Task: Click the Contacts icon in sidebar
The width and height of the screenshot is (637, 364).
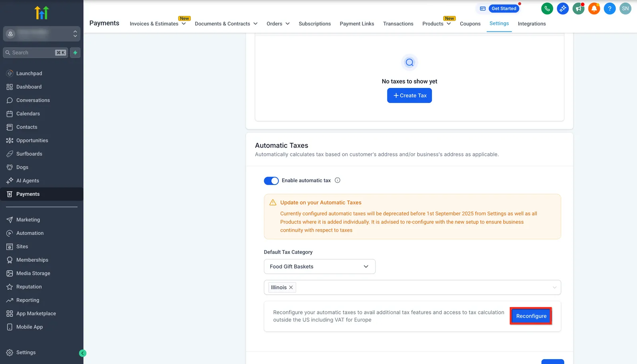Action: [x=10, y=127]
